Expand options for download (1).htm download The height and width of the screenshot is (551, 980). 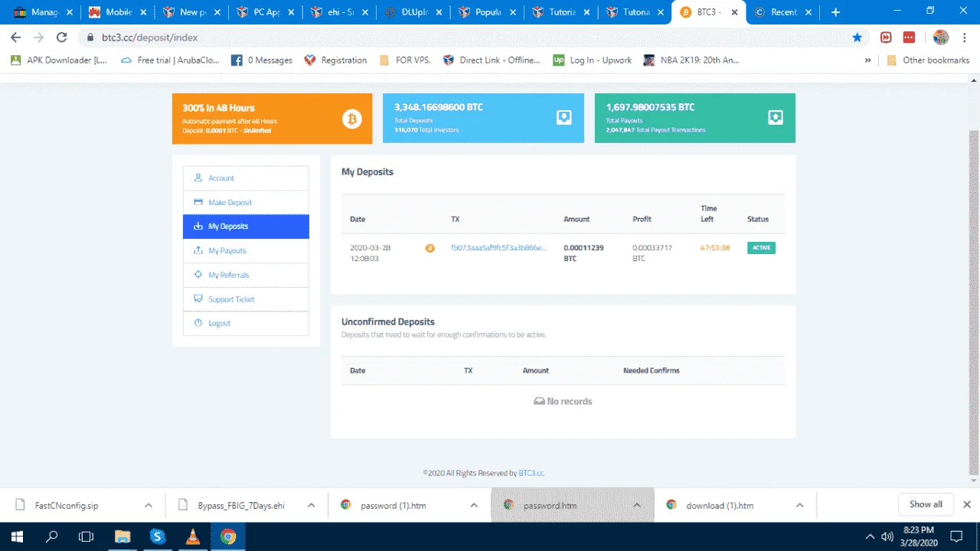pos(799,505)
